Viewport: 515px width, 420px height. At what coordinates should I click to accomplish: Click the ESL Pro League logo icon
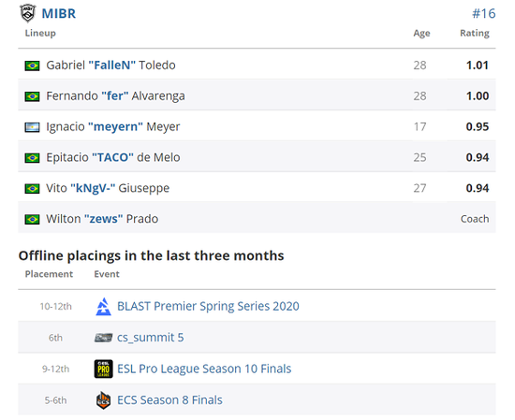click(x=103, y=369)
